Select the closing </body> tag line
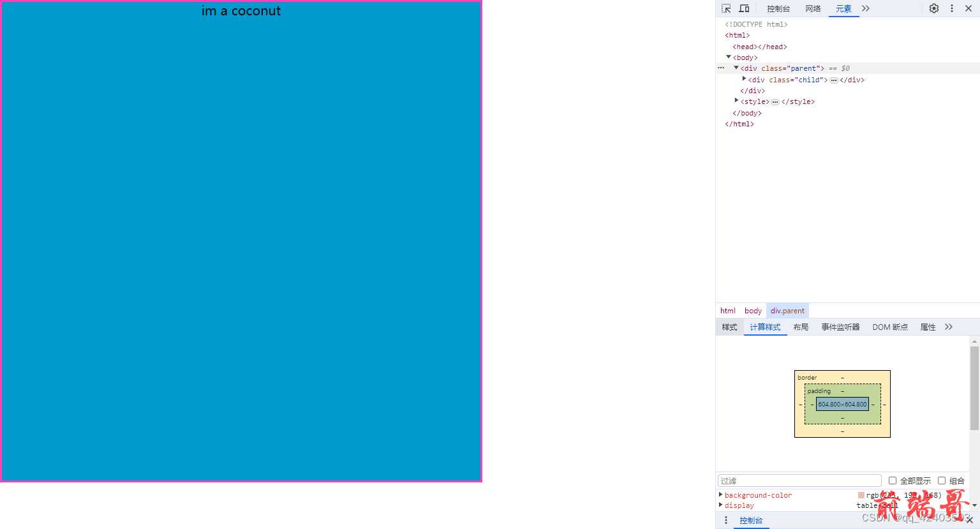The width and height of the screenshot is (980, 529). click(x=747, y=113)
